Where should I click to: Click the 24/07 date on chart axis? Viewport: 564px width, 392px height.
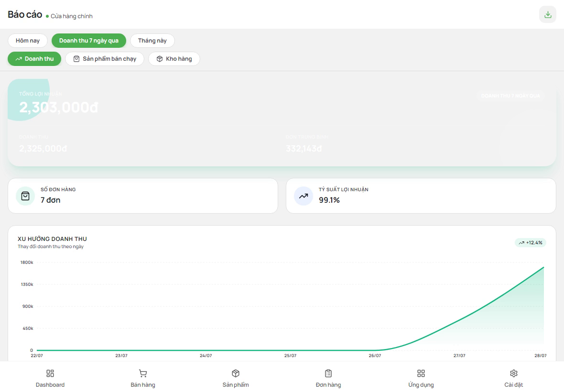tap(206, 356)
